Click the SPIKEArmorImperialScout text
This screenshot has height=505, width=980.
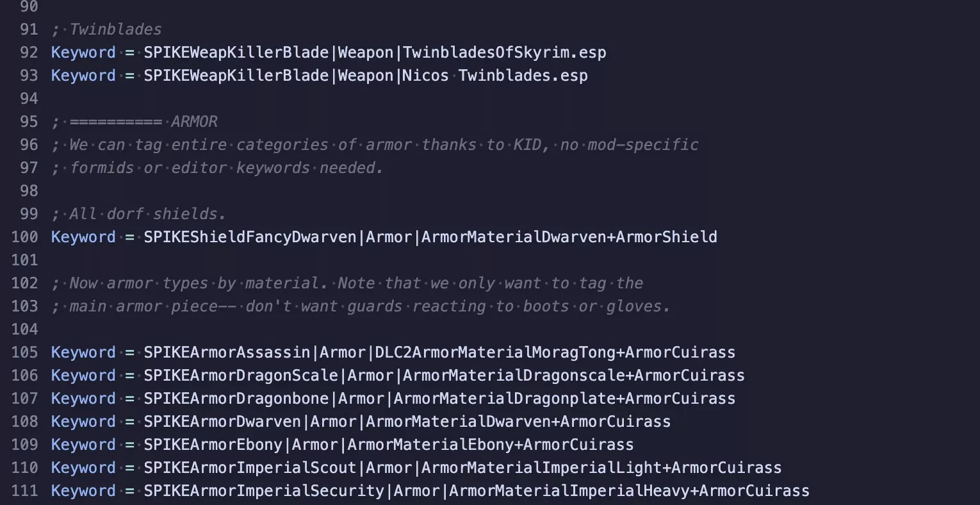pos(250,468)
